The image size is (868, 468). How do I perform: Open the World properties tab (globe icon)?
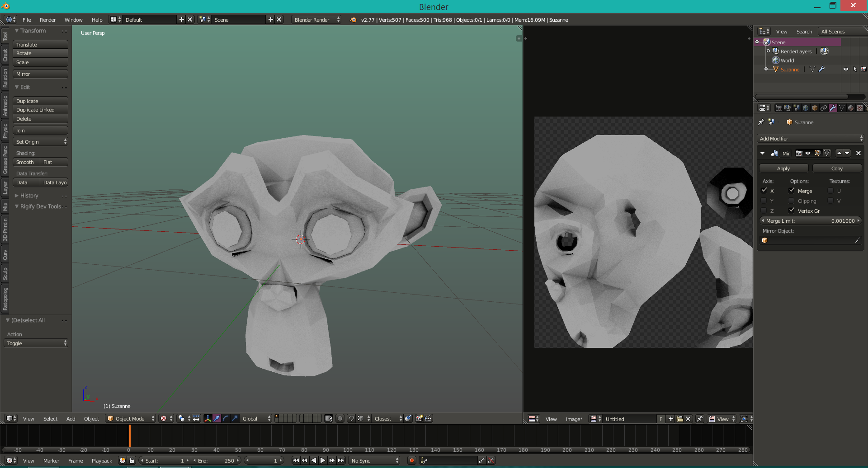[806, 108]
